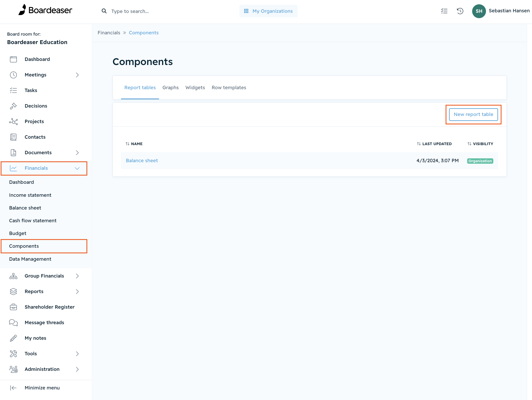Click the Tasks list icon
This screenshot has width=532, height=400.
point(13,90)
